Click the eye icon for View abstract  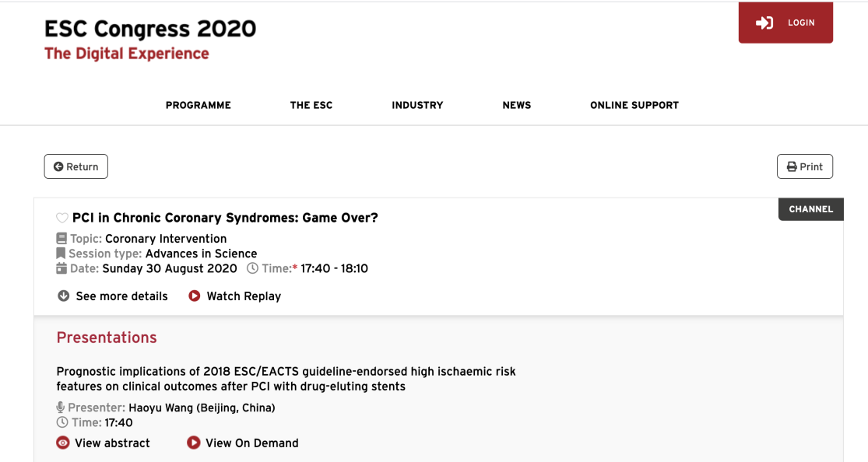[x=63, y=443]
